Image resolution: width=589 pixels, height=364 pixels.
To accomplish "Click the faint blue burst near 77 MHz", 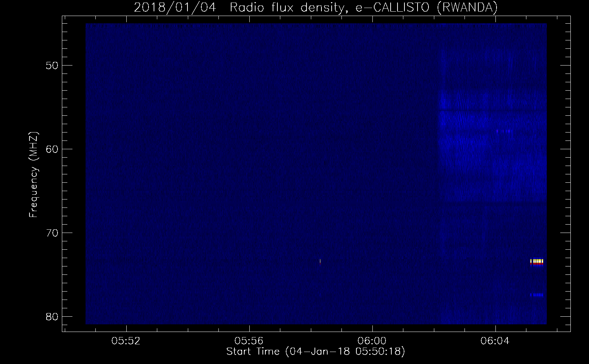I will 537,295.
